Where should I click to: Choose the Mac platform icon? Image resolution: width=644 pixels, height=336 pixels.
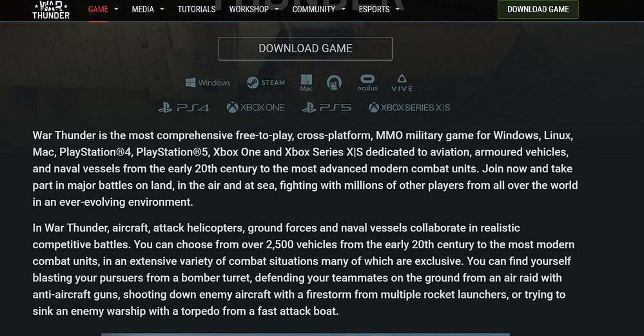[306, 83]
